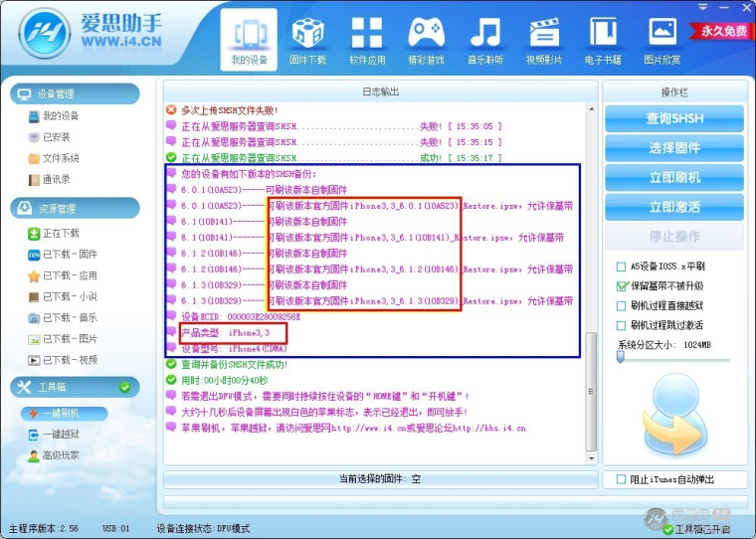Click the 产品类型: iPhone3,3 log line
The image size is (756, 539).
(225, 333)
